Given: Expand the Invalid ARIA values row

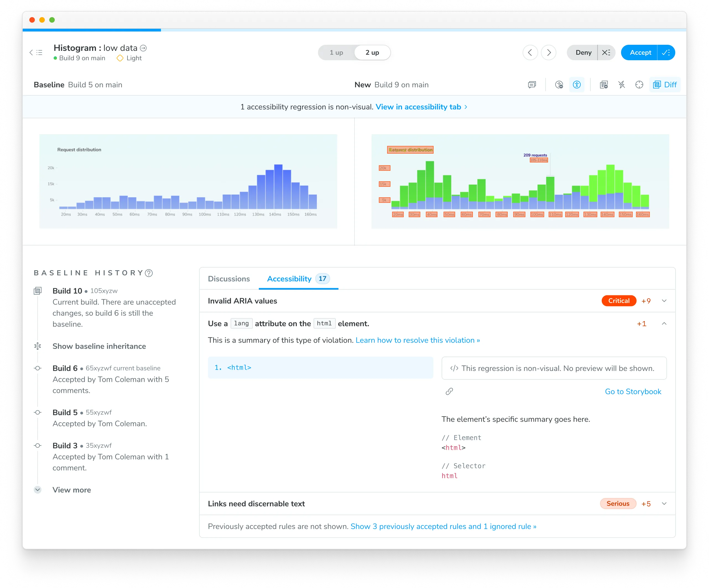Looking at the screenshot, I should coord(664,301).
